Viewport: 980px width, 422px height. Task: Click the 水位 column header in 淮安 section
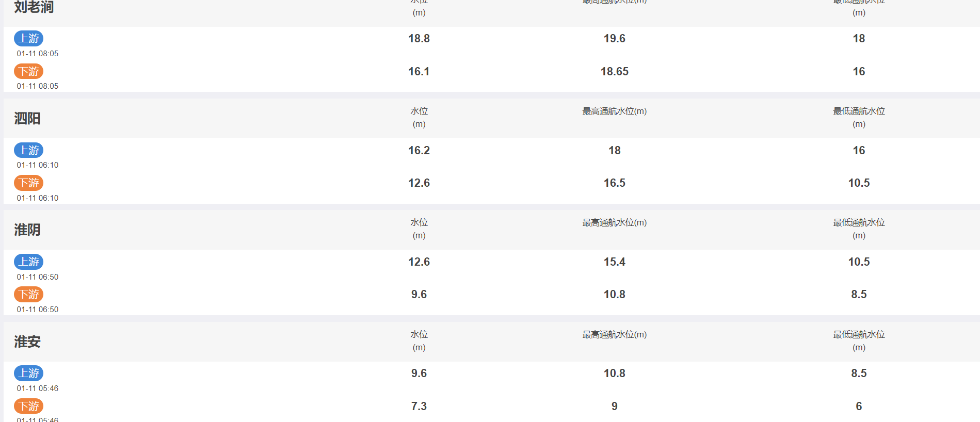tap(419, 335)
